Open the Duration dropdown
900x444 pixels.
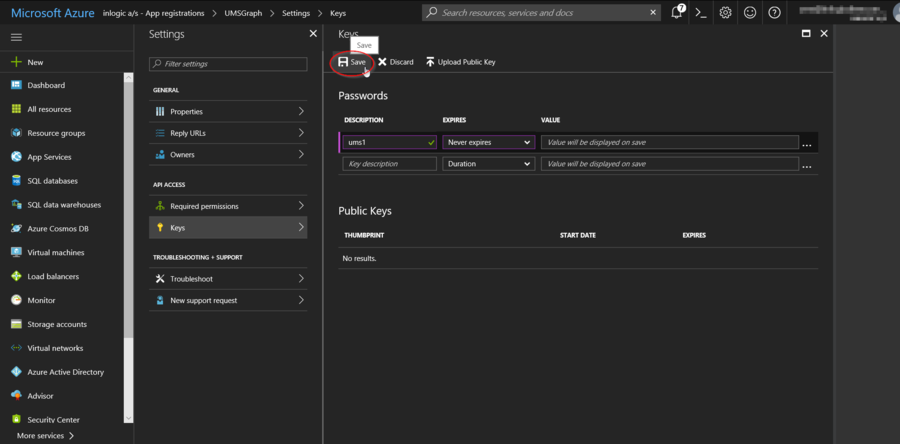pyautogui.click(x=488, y=163)
